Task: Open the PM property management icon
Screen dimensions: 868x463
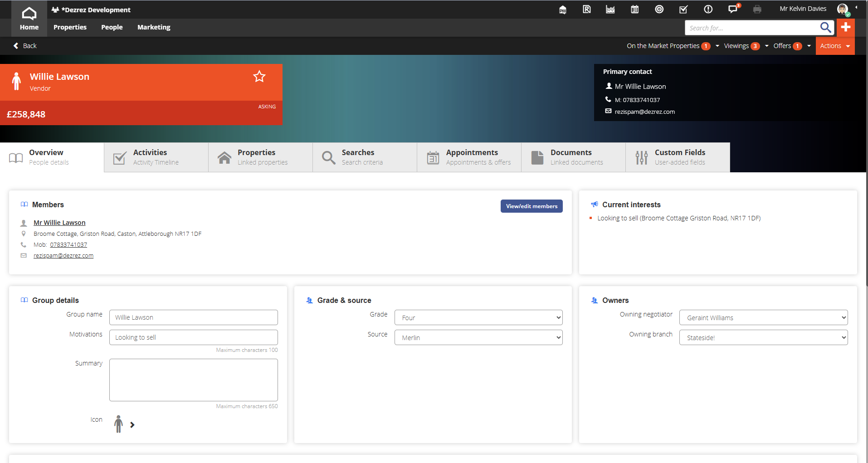Action: [562, 10]
